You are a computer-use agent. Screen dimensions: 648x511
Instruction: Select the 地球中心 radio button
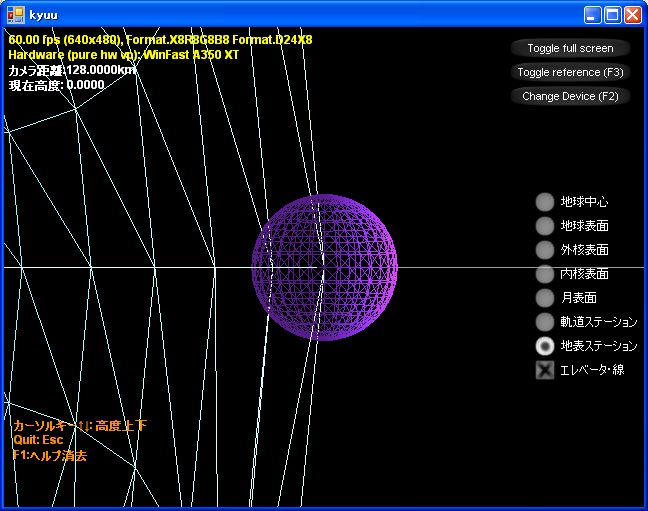pos(545,202)
